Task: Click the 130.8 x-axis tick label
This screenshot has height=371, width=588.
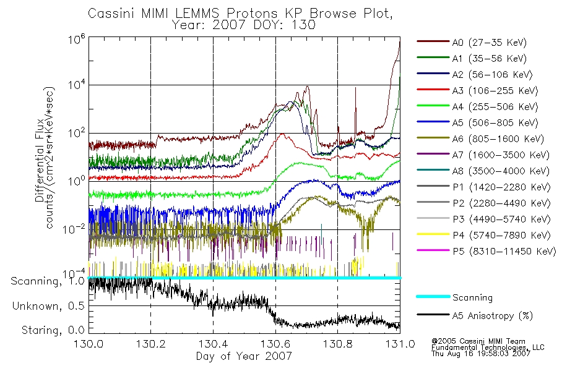Action: [x=338, y=344]
